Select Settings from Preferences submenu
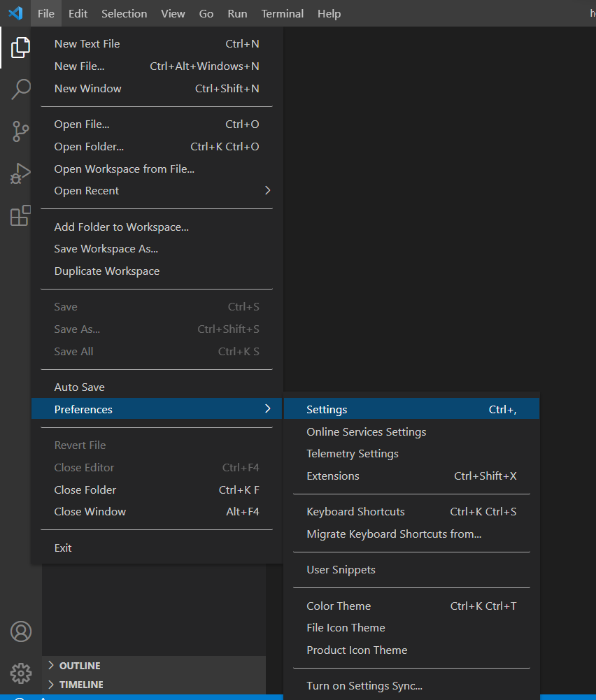 [327, 410]
